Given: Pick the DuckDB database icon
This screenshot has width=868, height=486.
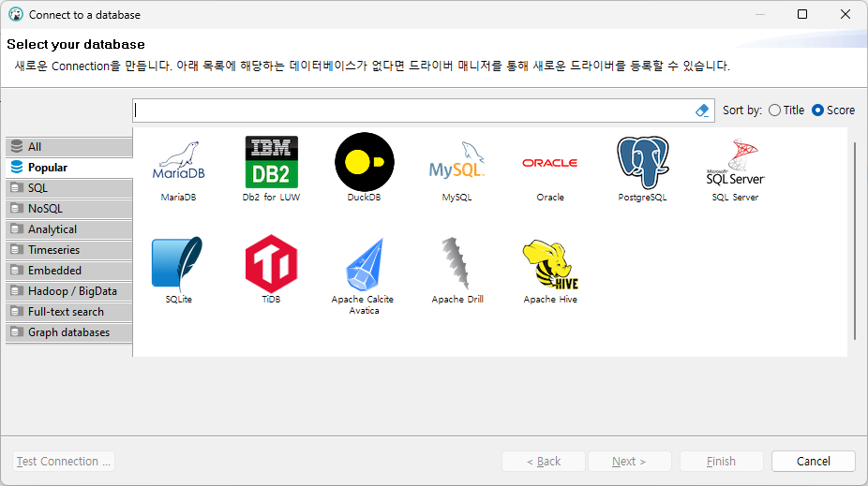Looking at the screenshot, I should [365, 161].
